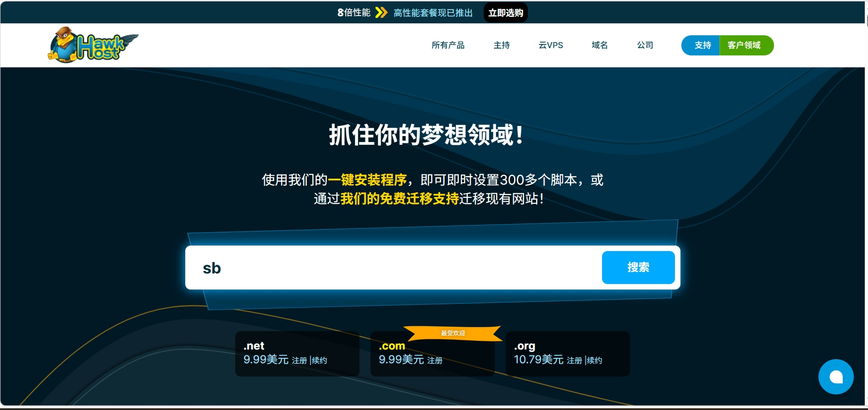Click the 搜索 search button
868x410 pixels.
(638, 268)
